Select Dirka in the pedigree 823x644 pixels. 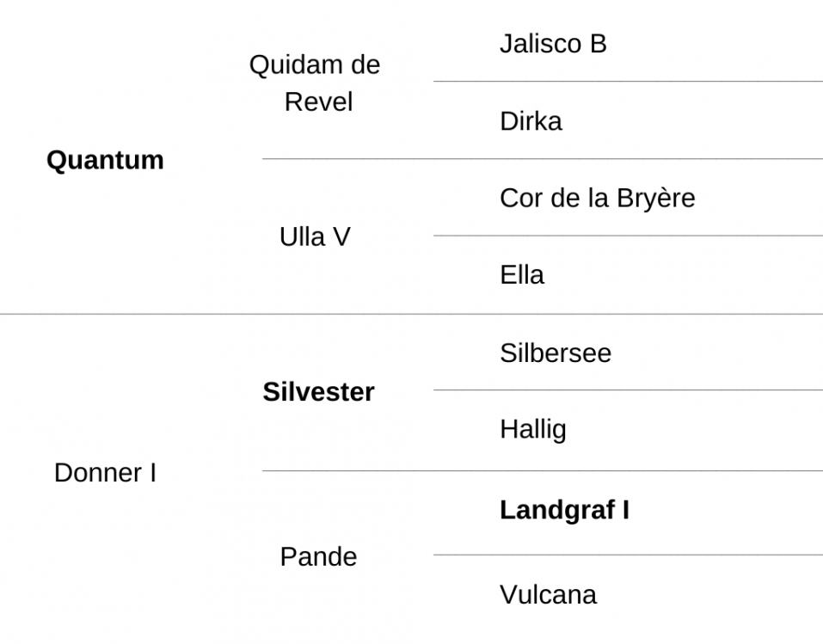click(x=531, y=121)
